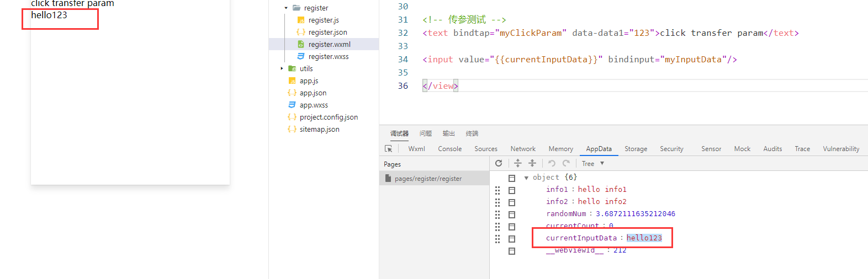The image size is (868, 279).
Task: Click the page file icon for pages/register/register
Action: pos(388,178)
